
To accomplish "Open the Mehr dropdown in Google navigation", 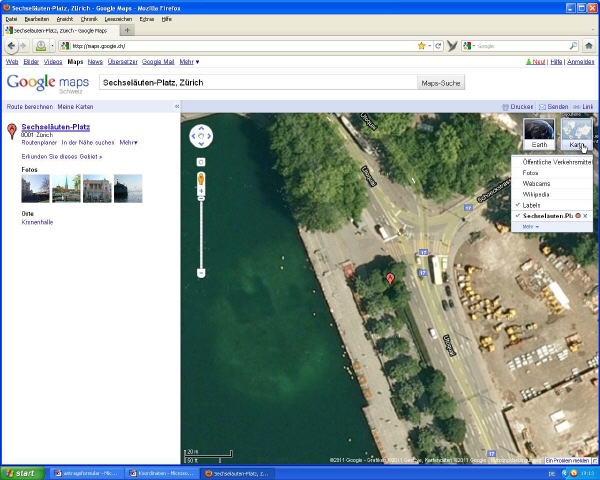I will [x=189, y=62].
